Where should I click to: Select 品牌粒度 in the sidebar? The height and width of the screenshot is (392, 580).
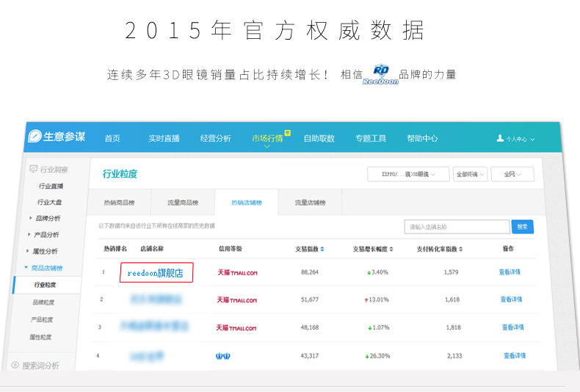[43, 302]
